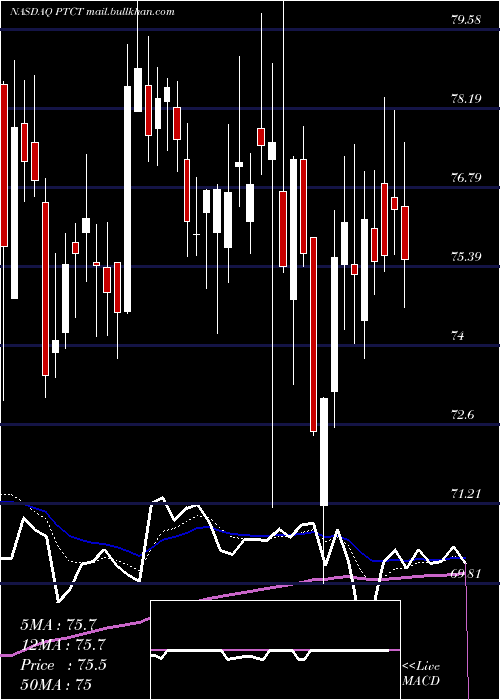This screenshot has width=500, height=700.
Task: Click the Price : 75.5 readout
Action: click(63, 665)
